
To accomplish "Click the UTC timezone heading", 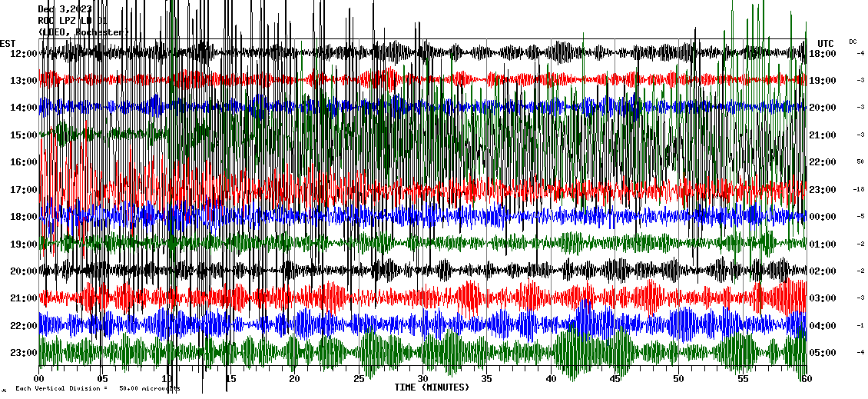I will tap(826, 43).
